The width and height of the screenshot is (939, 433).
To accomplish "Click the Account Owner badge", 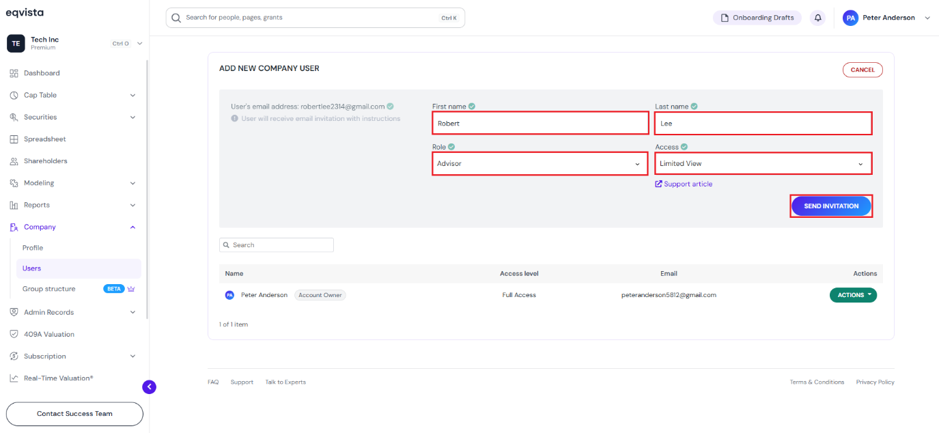I will [x=320, y=295].
